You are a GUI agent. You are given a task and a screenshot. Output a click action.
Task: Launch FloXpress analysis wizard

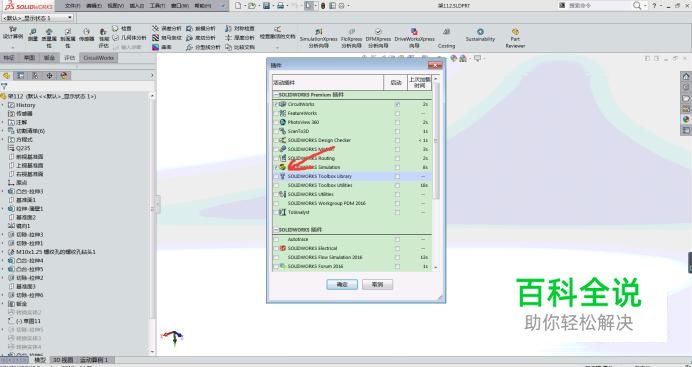pos(352,38)
